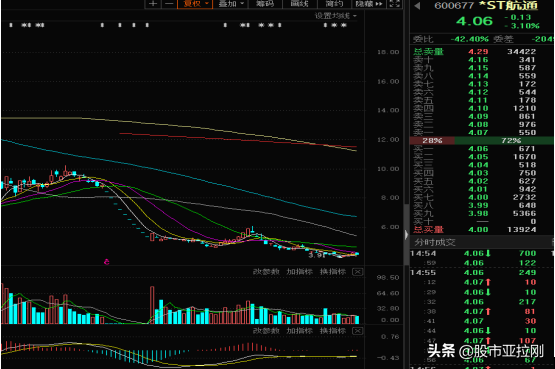The image size is (555, 369).
Task: Open the 叠加 overlay dropdown
Action: [x=231, y=4]
